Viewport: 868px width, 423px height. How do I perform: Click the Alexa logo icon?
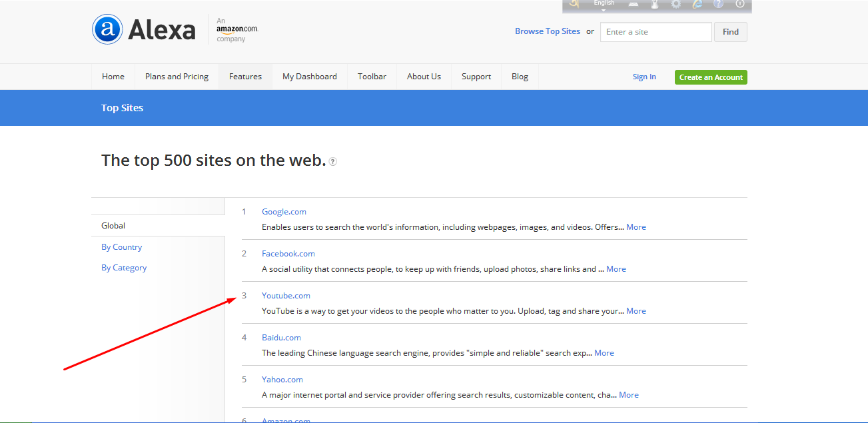[107, 30]
